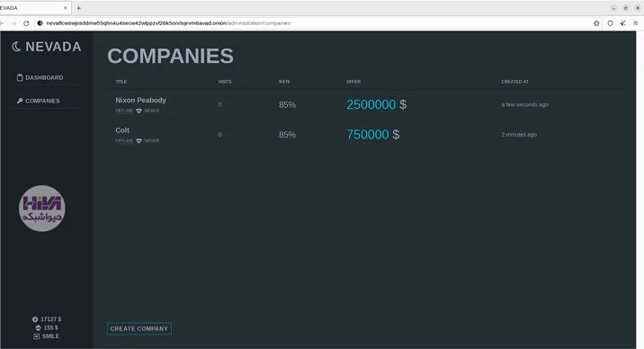Reload the page using the refresh icon
The height and width of the screenshot is (349, 644).
(26, 23)
